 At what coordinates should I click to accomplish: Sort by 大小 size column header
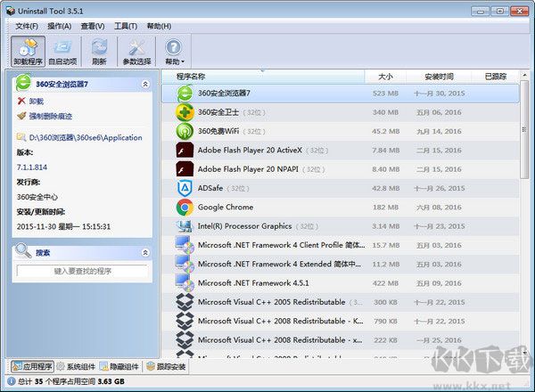tap(385, 77)
